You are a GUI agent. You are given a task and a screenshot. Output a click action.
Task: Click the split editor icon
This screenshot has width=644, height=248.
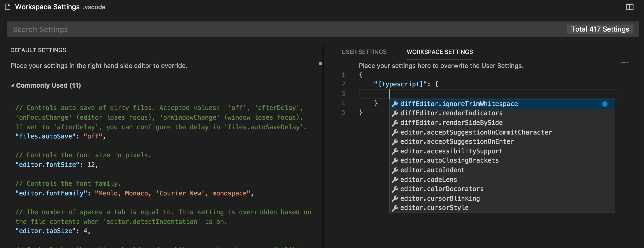click(x=630, y=7)
